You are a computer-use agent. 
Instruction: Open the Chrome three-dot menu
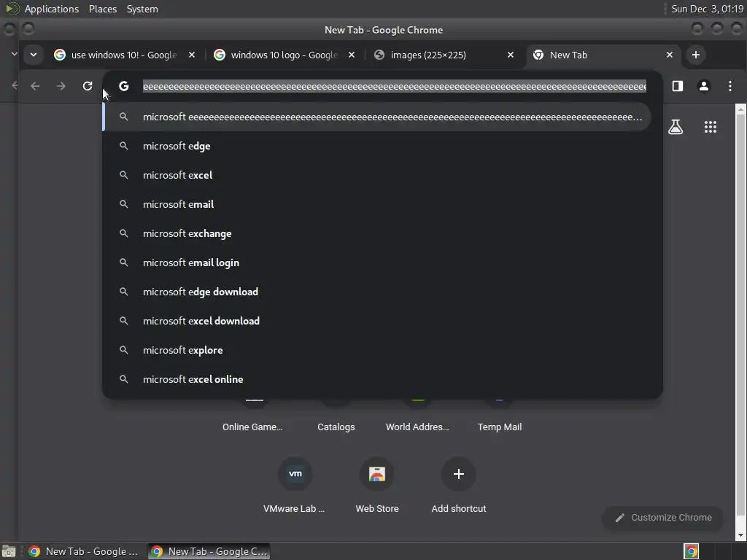(x=729, y=86)
